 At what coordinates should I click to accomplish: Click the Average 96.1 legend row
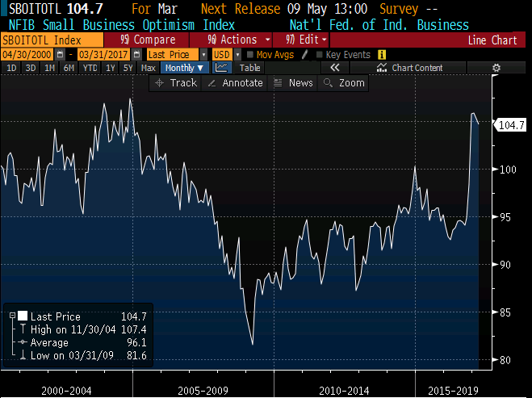click(x=83, y=342)
